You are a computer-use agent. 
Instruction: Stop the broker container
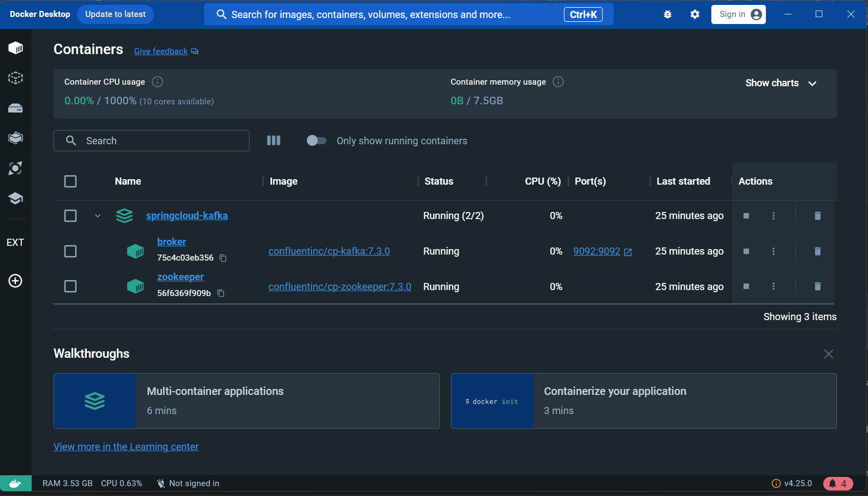pos(746,251)
